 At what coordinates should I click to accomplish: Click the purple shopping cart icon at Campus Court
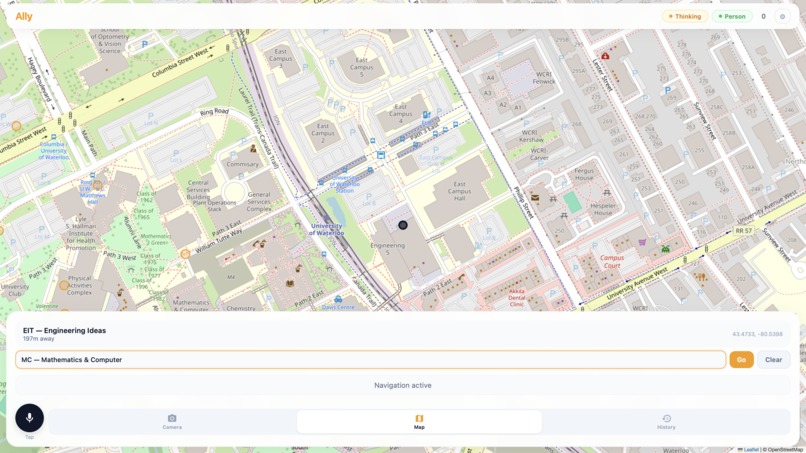tap(642, 242)
